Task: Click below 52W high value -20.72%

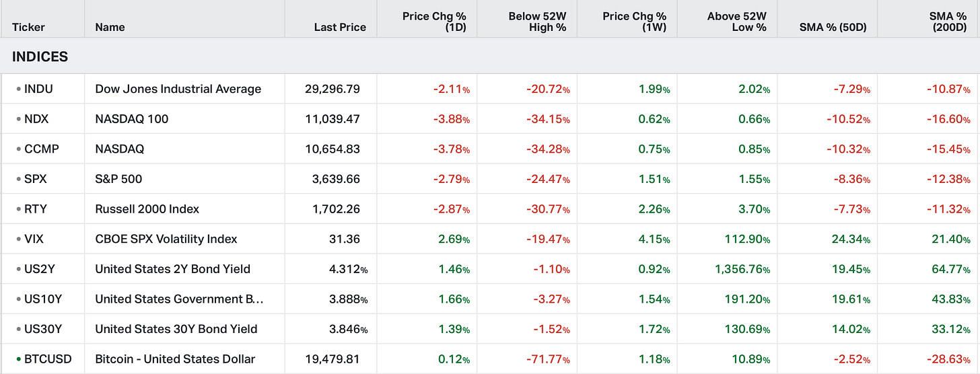Action: (548, 89)
